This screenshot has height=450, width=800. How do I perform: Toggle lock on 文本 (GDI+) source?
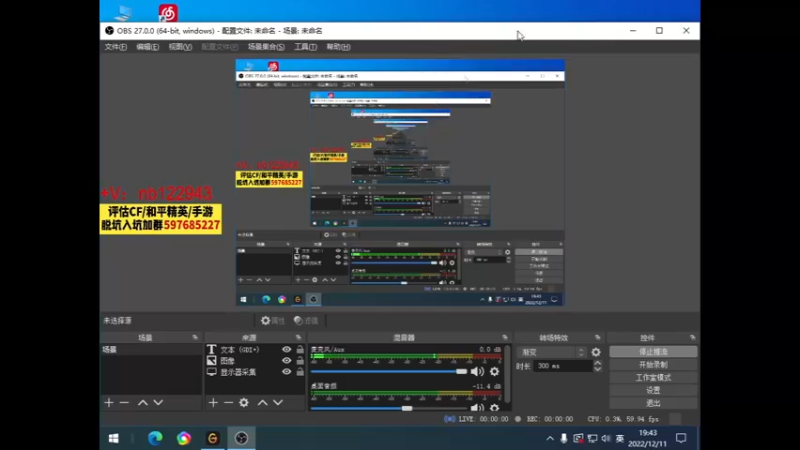point(300,349)
